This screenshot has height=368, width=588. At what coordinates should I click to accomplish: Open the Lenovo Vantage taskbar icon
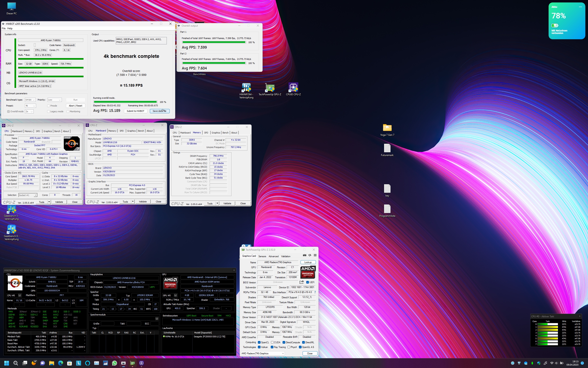point(78,363)
